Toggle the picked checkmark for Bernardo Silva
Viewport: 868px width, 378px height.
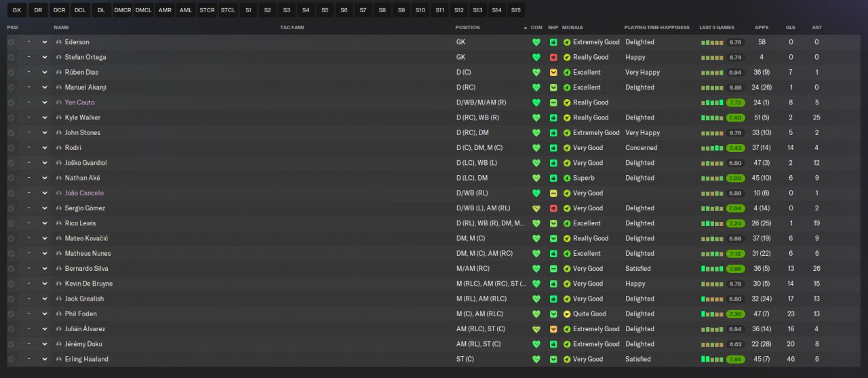[x=11, y=269]
